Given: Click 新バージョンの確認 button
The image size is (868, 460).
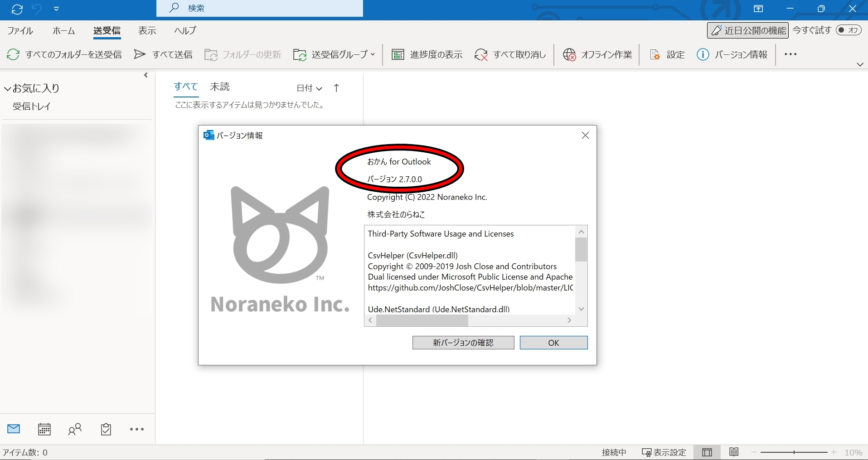Looking at the screenshot, I should coord(463,343).
